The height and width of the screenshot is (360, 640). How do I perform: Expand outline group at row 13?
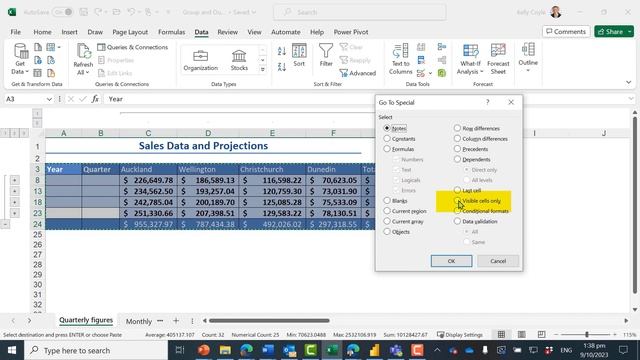[x=14, y=191]
